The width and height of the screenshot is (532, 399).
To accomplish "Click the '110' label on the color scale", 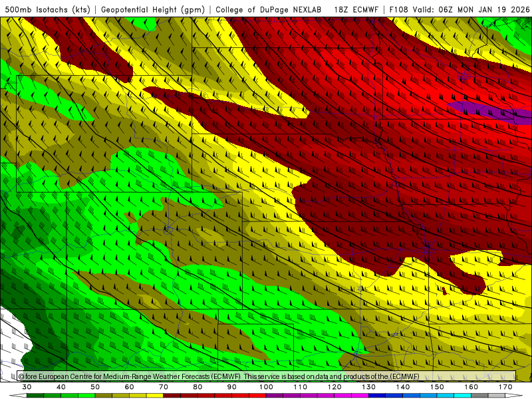I will click(x=301, y=387).
